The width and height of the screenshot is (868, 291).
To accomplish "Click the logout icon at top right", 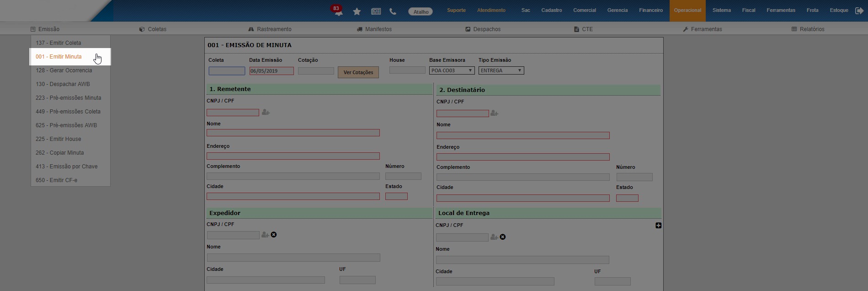I will (859, 11).
